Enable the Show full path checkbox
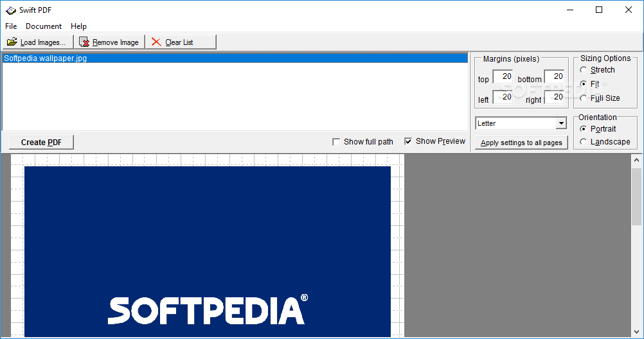 [336, 142]
